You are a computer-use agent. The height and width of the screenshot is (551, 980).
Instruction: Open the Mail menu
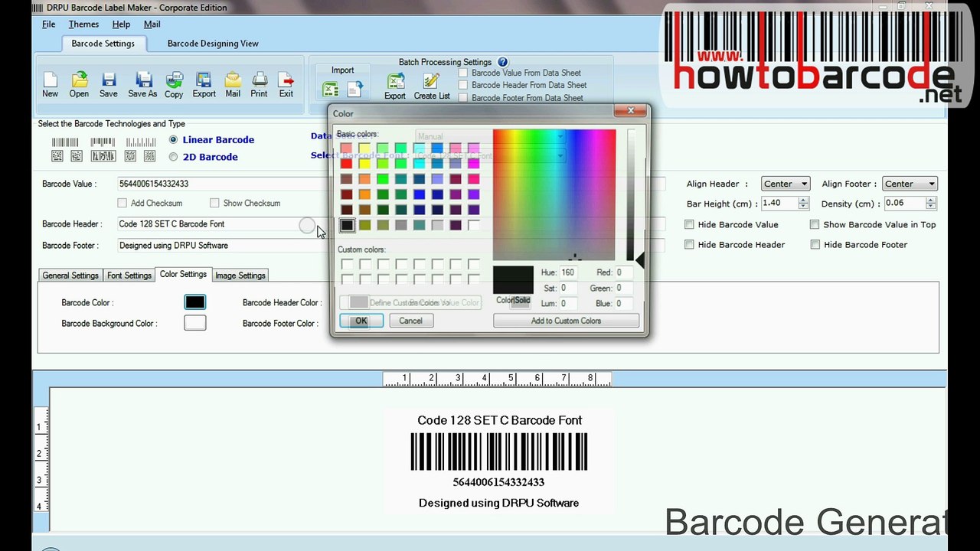tap(152, 24)
